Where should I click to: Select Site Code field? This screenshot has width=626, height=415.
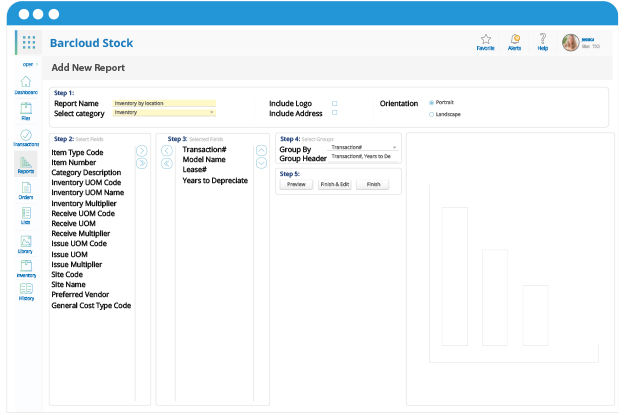[67, 274]
